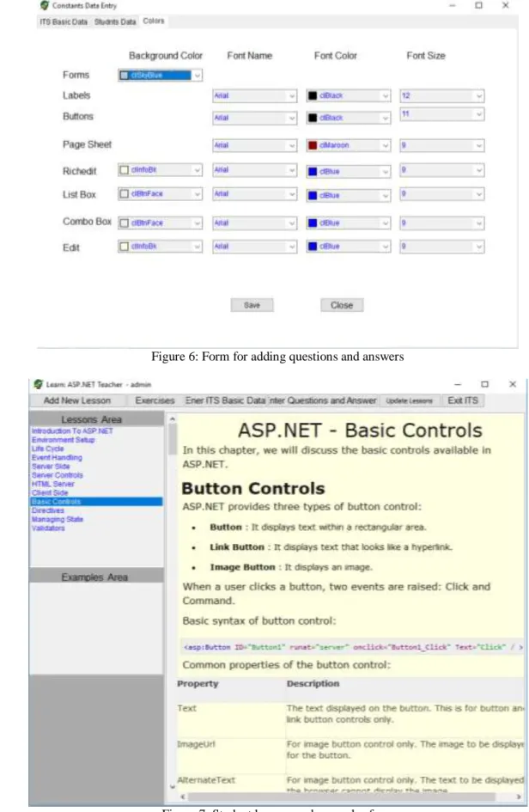
Task: Select the Client Side lesson
Action: coord(50,492)
